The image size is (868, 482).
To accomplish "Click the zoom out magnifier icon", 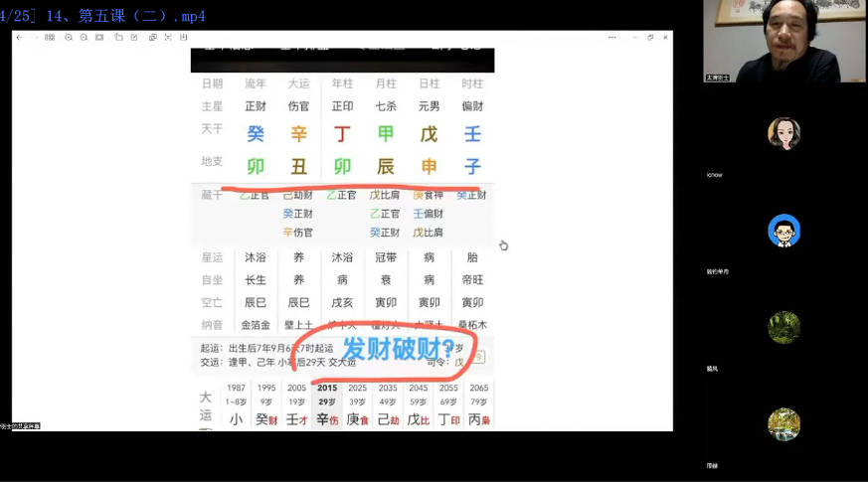I will [x=84, y=38].
